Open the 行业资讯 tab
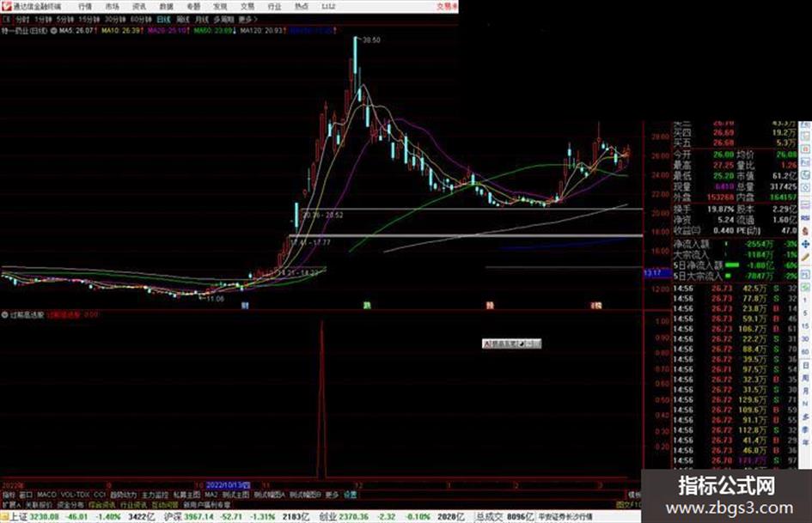Viewport: 812px width, 523px height. tap(133, 504)
